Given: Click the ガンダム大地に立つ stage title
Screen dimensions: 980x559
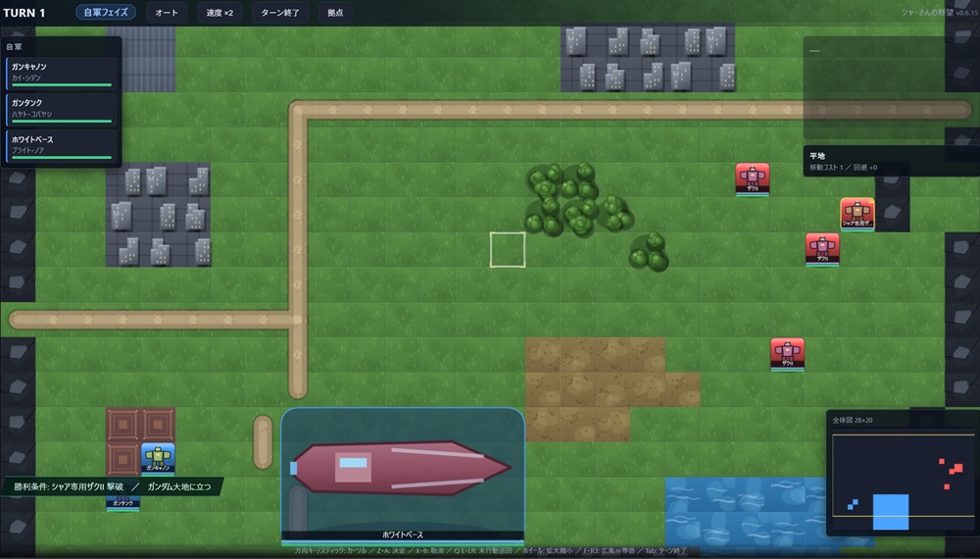Looking at the screenshot, I should pos(178,486).
